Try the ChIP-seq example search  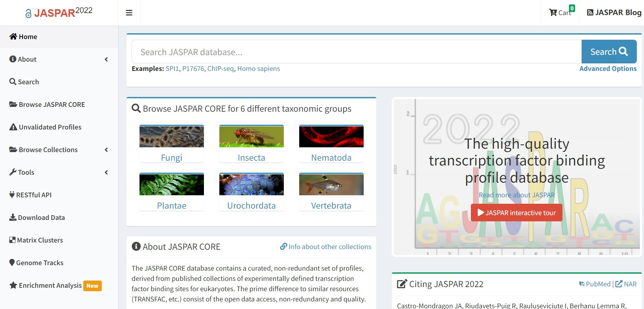220,69
